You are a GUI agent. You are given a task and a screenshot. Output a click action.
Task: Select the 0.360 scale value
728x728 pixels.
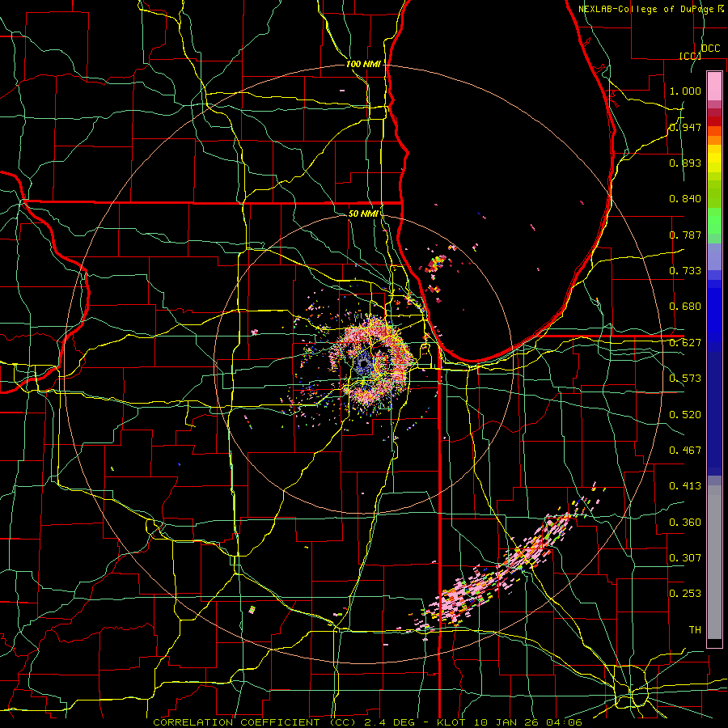tap(685, 523)
